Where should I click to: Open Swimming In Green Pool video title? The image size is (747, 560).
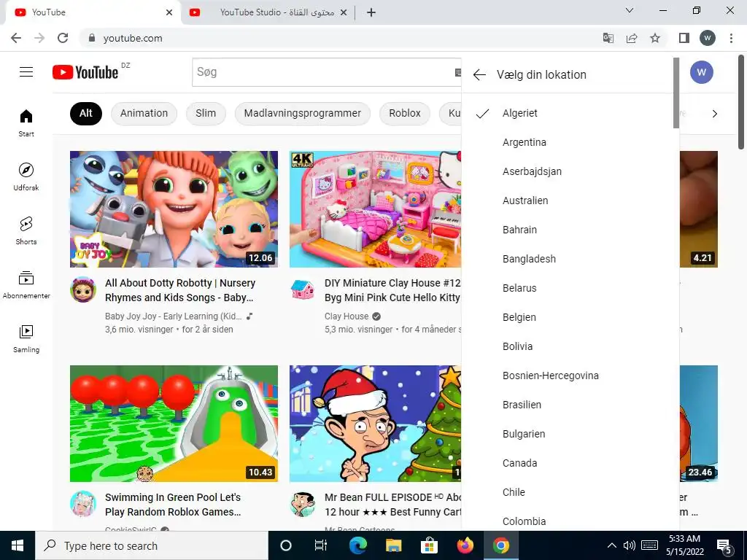tap(173, 505)
